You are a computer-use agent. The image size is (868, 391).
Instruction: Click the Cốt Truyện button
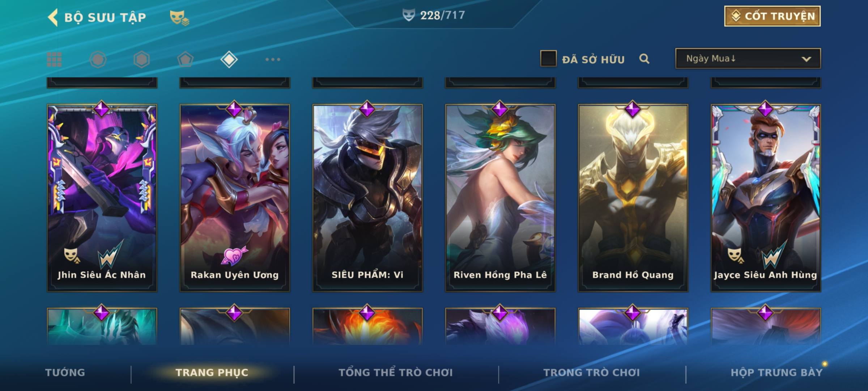coord(773,16)
